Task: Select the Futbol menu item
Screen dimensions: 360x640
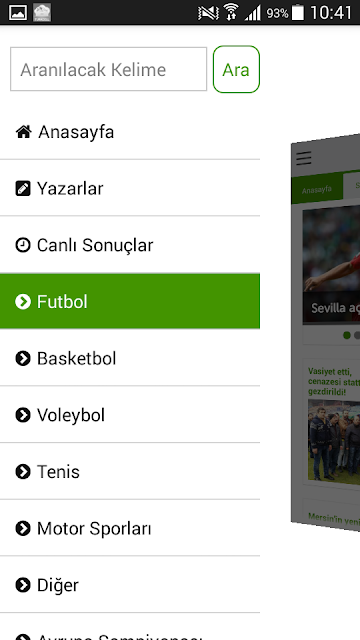Action: 130,301
